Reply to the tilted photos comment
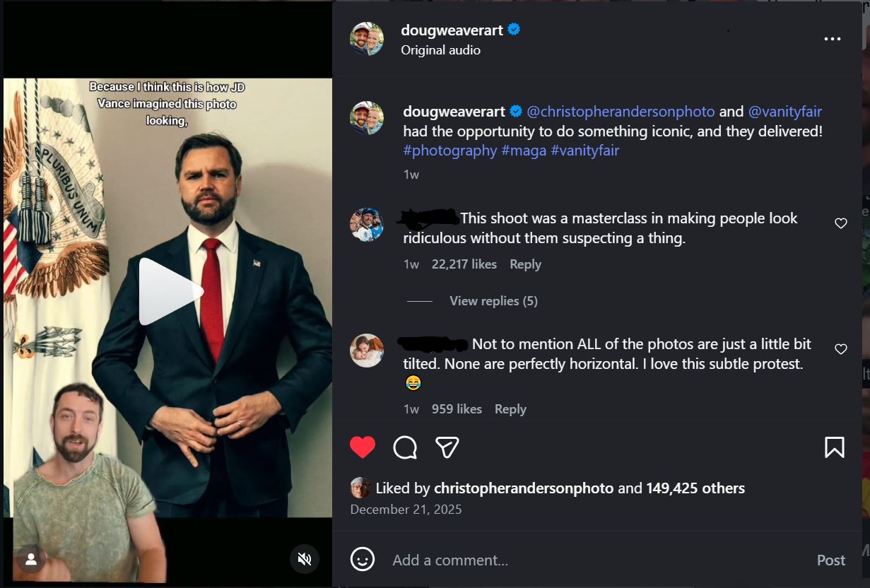The image size is (870, 588). [x=510, y=409]
